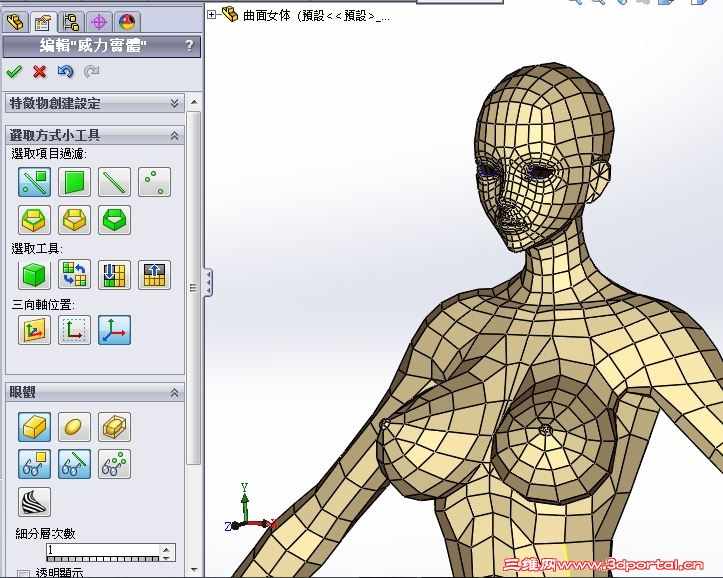The height and width of the screenshot is (578, 723).
Task: Toggle the vertex selection filter
Action: (x=154, y=182)
